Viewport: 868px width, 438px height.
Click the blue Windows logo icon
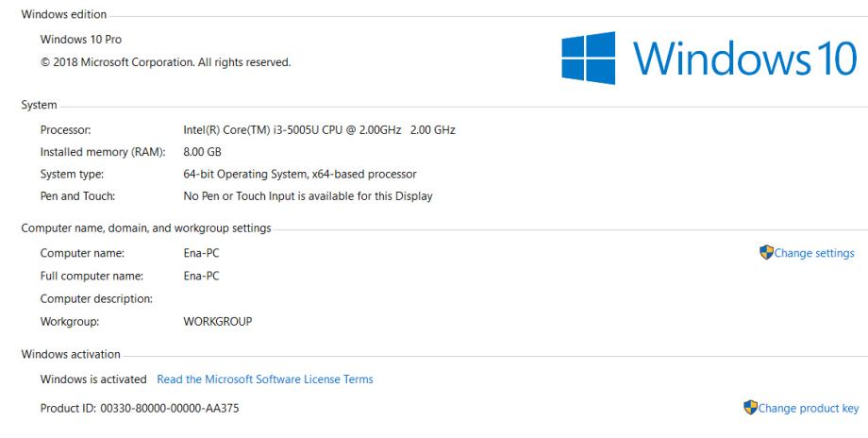pyautogui.click(x=591, y=59)
